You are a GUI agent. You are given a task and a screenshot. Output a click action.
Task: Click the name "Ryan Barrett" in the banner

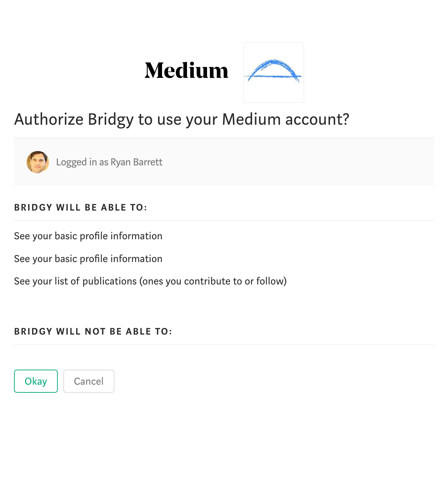click(x=136, y=162)
